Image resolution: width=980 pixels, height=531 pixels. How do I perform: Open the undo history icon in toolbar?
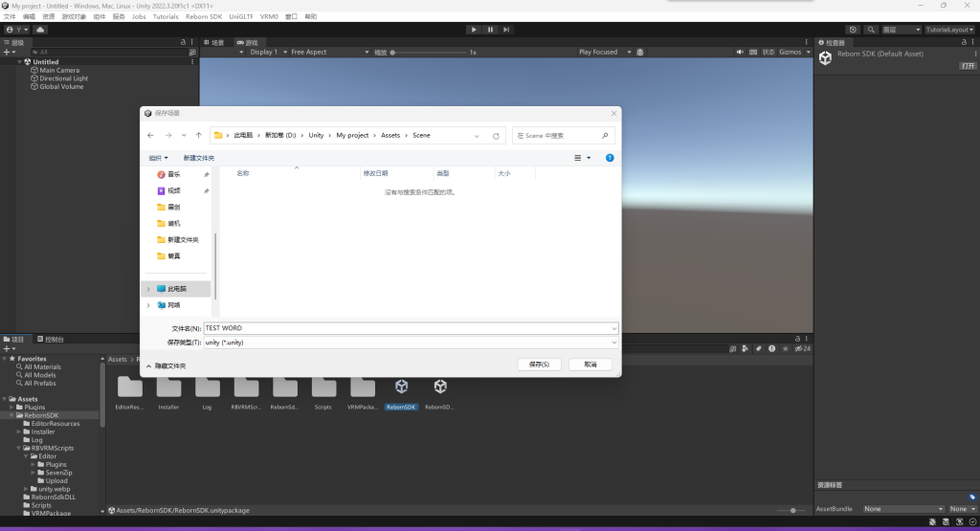click(x=853, y=30)
